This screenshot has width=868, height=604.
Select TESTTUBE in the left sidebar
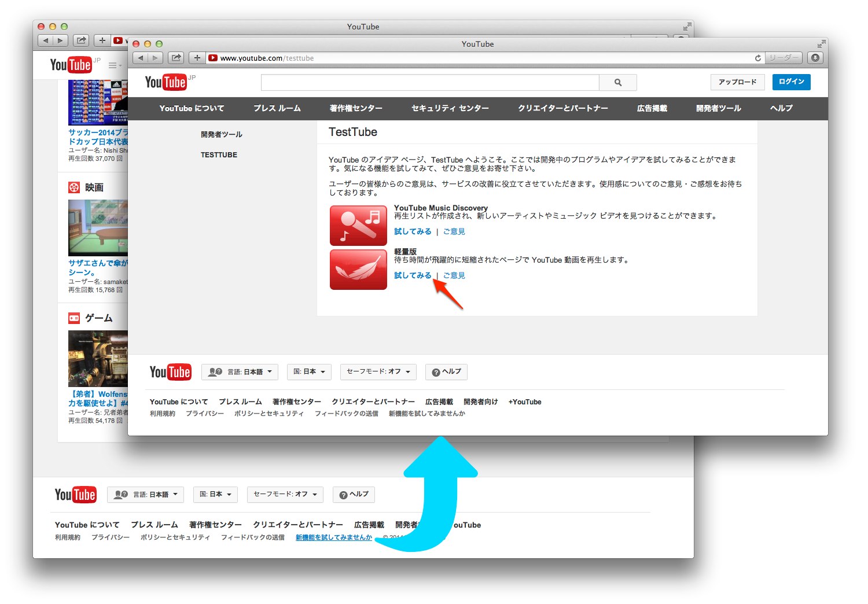(219, 155)
